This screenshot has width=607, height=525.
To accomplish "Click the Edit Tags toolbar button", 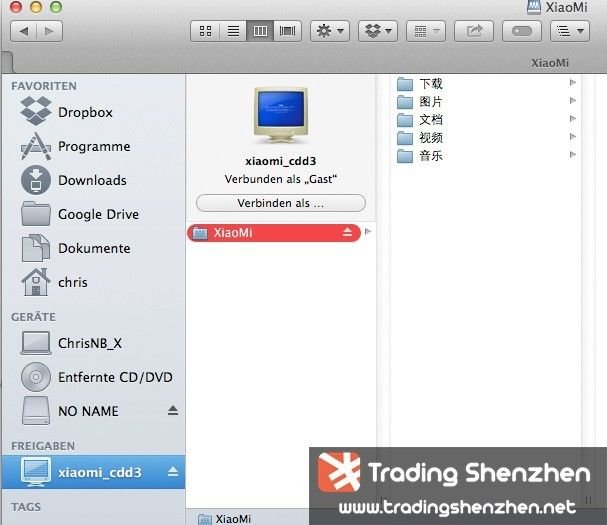I will (521, 31).
